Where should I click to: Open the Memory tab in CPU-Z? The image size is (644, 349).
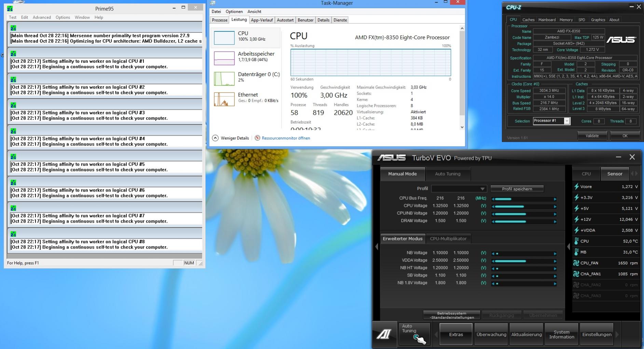pos(566,20)
